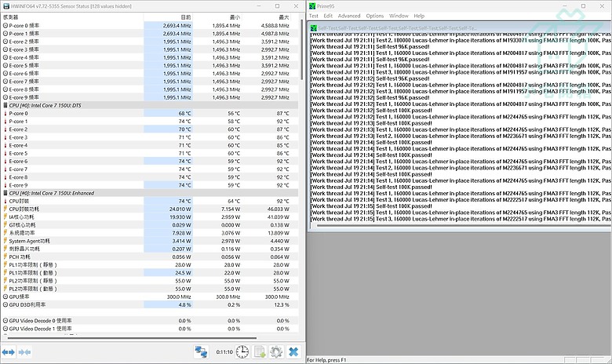Collapse the CPU Intel Core 7 150U Enhanced section
The height and width of the screenshot is (364, 612).
pos(150,193)
